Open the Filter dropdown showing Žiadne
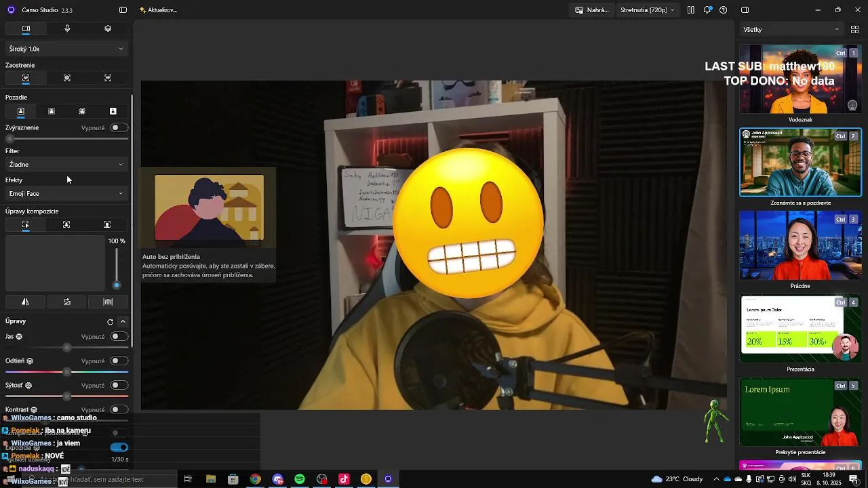Screen dimensions: 868x488 click(66, 165)
